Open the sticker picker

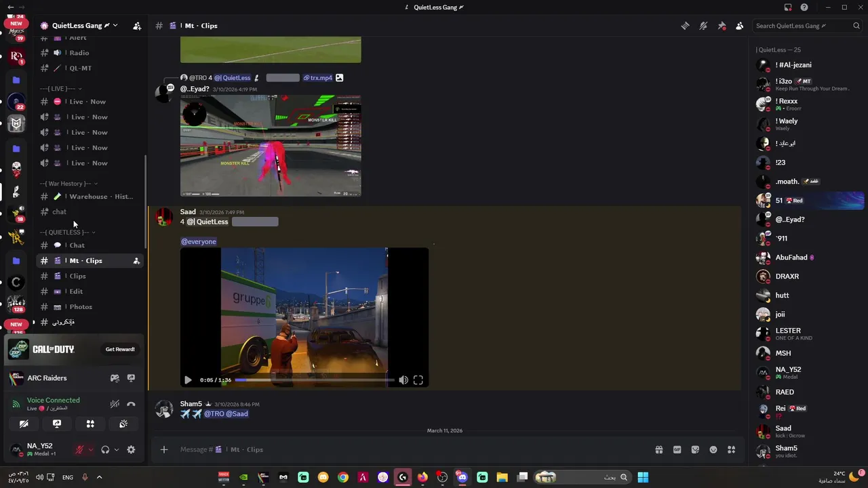695,449
